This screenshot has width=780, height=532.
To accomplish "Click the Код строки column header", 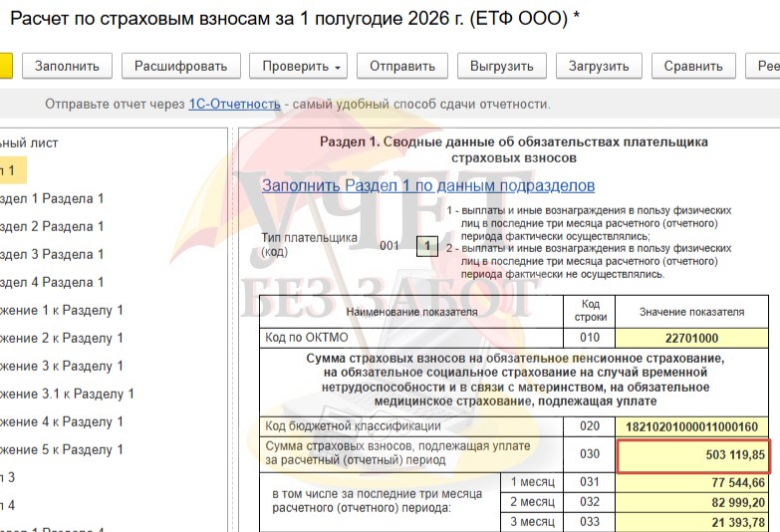I will [x=590, y=311].
